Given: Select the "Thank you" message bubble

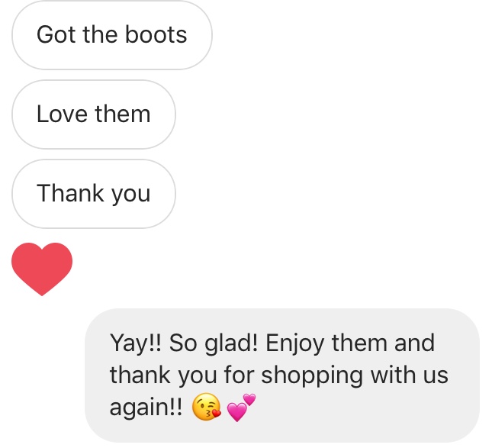Looking at the screenshot, I should tap(94, 194).
